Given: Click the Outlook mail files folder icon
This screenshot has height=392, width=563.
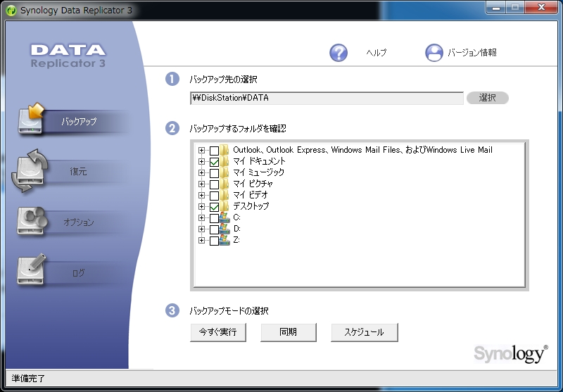Looking at the screenshot, I should 224,150.
